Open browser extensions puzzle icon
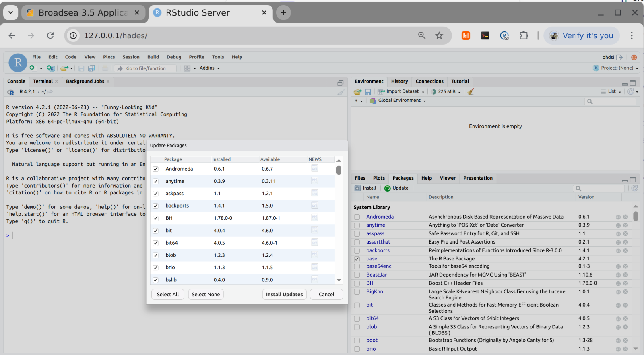The height and width of the screenshot is (355, 644). [x=524, y=35]
